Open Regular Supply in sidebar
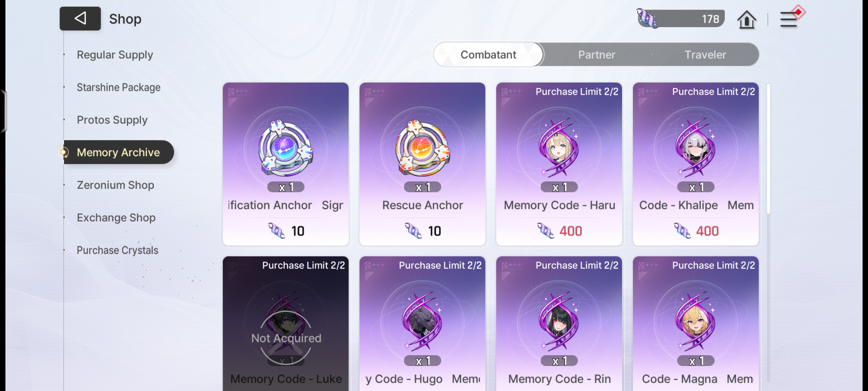Viewport: 868px width, 391px height. 115,55
